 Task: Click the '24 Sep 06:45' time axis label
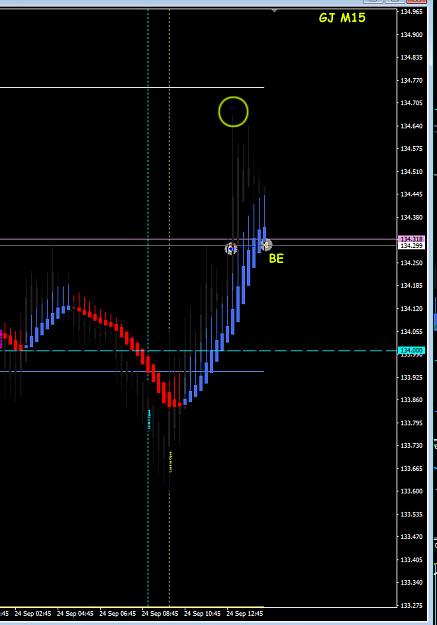(117, 613)
